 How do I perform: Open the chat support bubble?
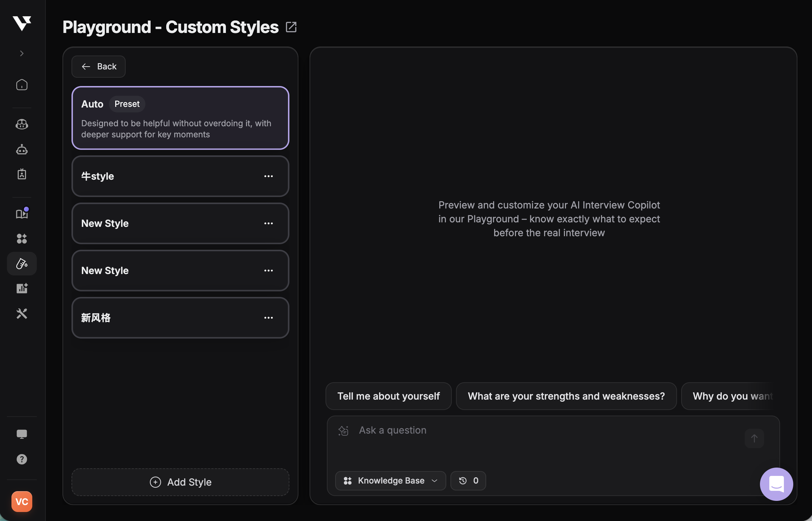point(777,484)
